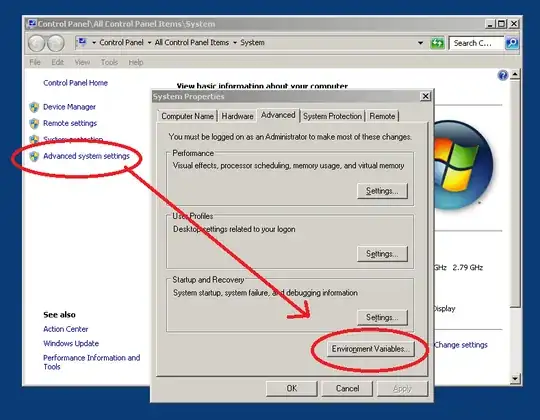The width and height of the screenshot is (540, 420).
Task: Switch to the Remote tab
Action: click(x=382, y=116)
